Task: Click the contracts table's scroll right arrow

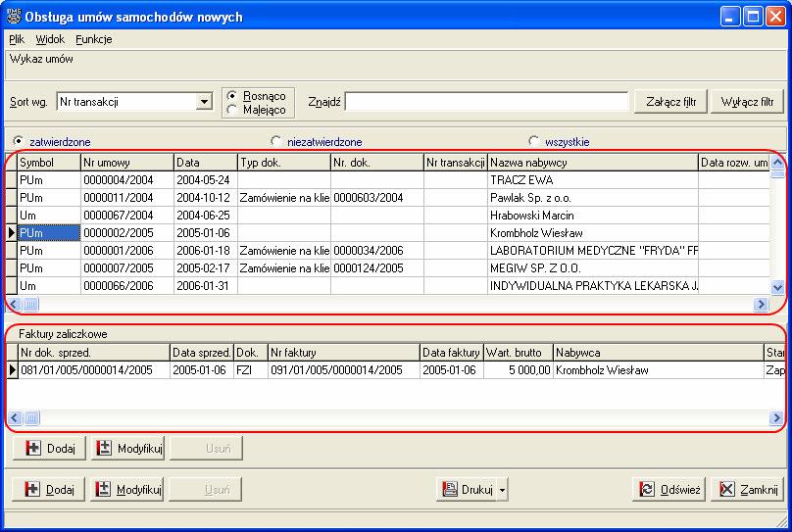Action: (x=761, y=305)
